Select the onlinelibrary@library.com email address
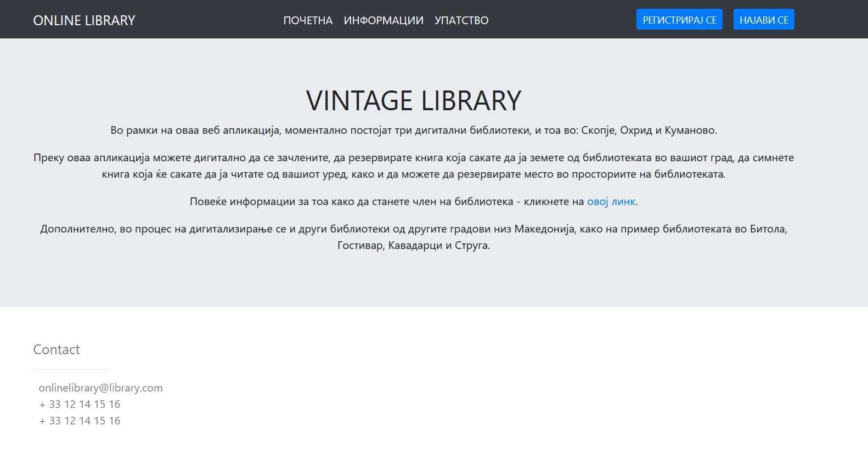 coord(100,388)
